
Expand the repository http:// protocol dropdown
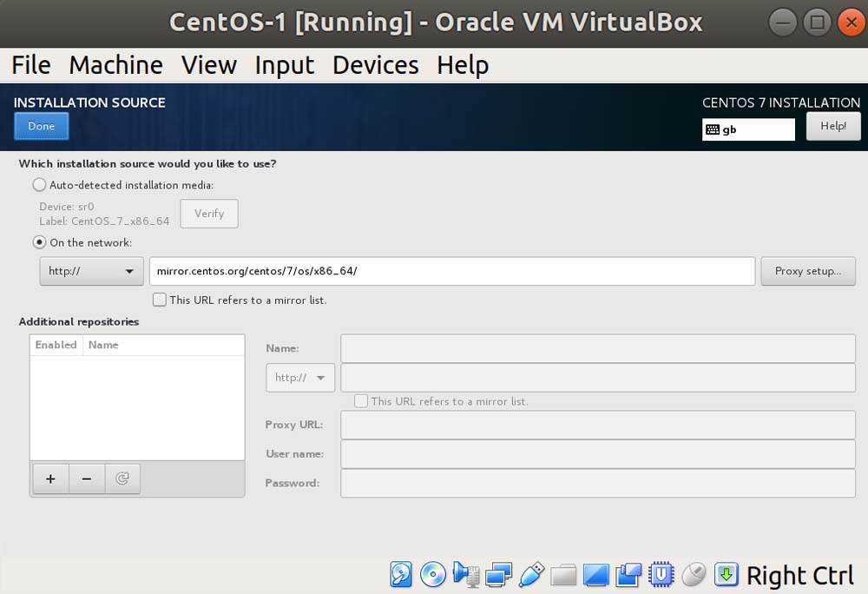(299, 378)
